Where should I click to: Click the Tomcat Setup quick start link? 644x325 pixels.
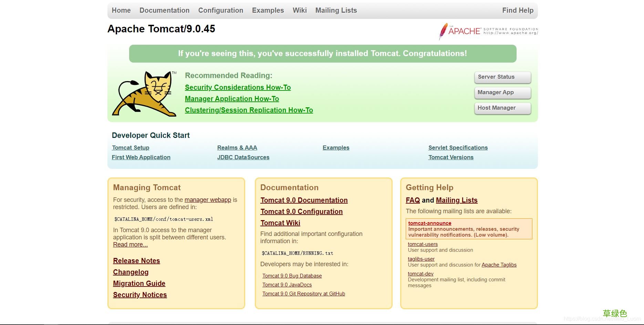[131, 148]
